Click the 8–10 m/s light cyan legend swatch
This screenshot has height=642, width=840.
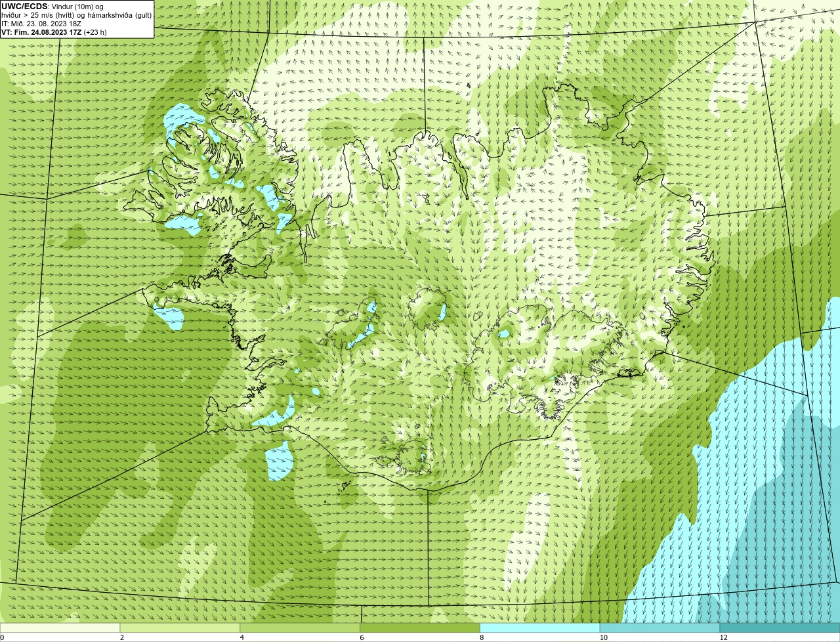540,628
